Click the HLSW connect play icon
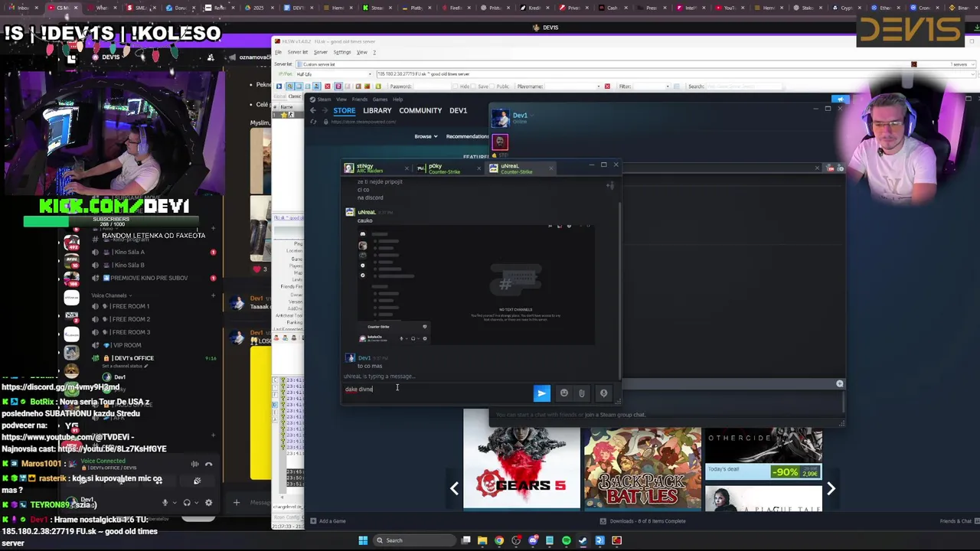This screenshot has height=551, width=980. (279, 86)
